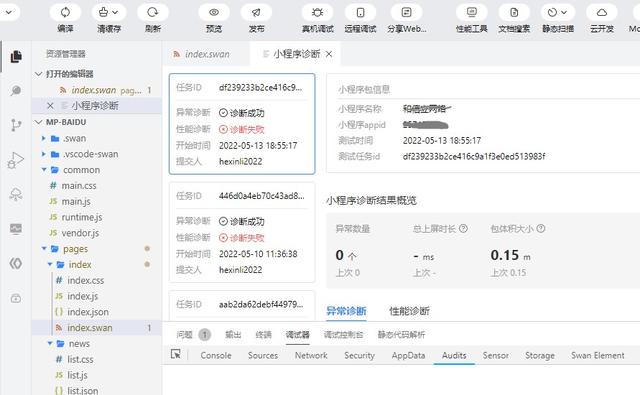Open the 终端 terminal panel tab
Image resolution: width=640 pixels, height=395 pixels.
[x=263, y=335]
